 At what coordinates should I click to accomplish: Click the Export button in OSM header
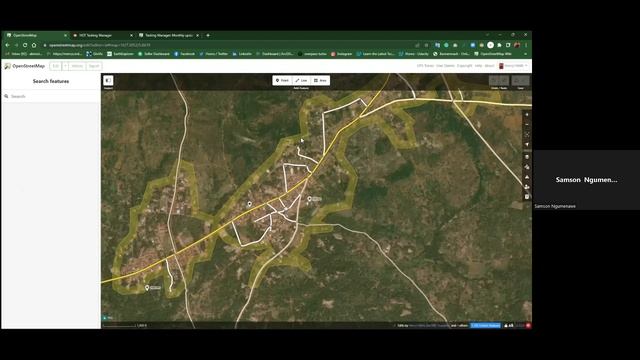click(94, 66)
